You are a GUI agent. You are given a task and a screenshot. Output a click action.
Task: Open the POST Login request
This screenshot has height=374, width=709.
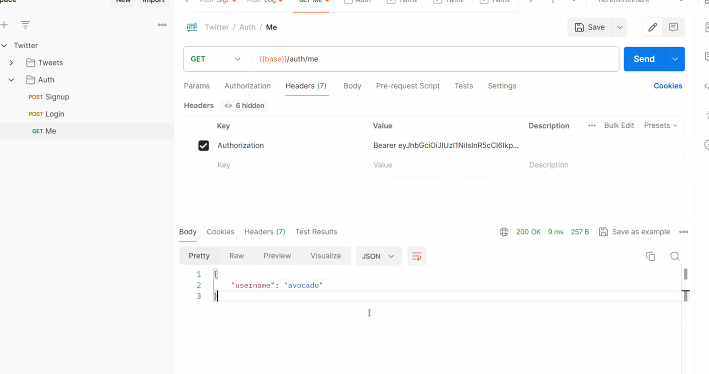click(x=46, y=114)
